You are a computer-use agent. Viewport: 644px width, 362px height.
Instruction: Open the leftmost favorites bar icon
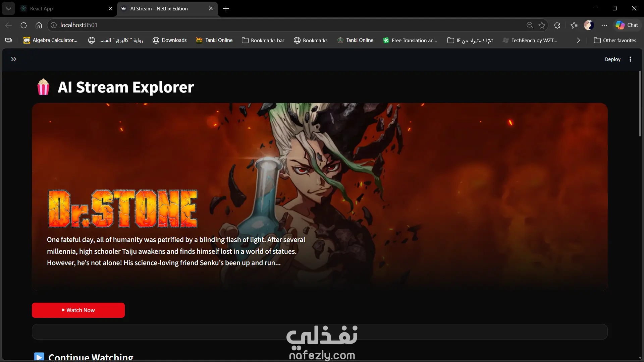pos(8,40)
